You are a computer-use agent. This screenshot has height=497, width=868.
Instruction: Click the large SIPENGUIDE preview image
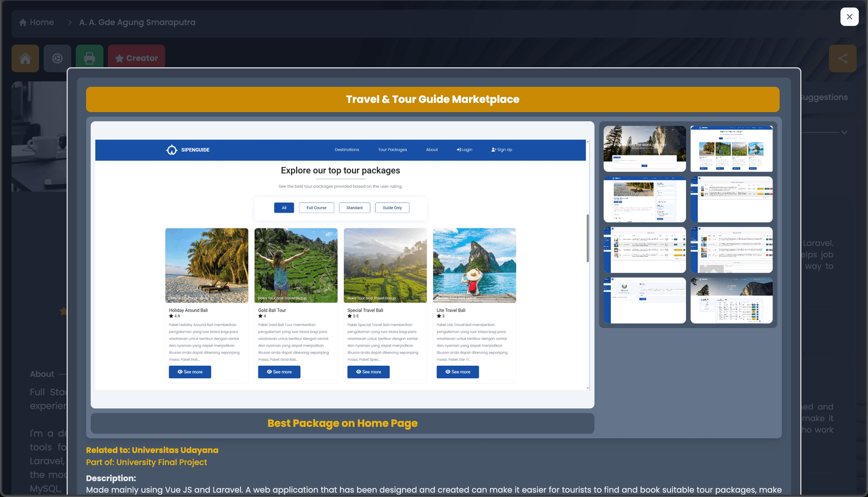[342, 265]
